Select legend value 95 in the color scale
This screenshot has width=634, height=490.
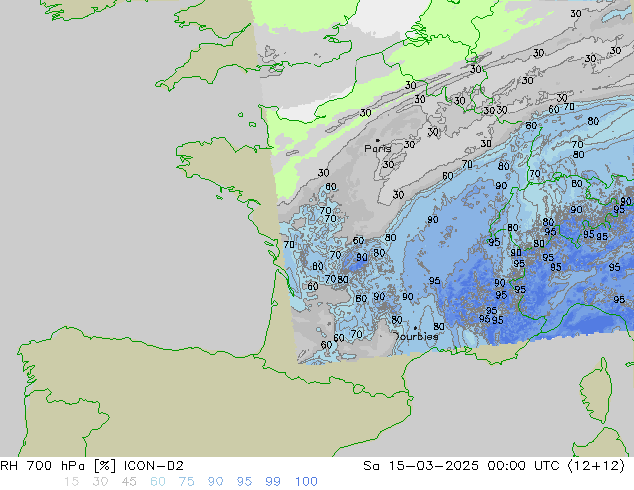pyautogui.click(x=244, y=482)
